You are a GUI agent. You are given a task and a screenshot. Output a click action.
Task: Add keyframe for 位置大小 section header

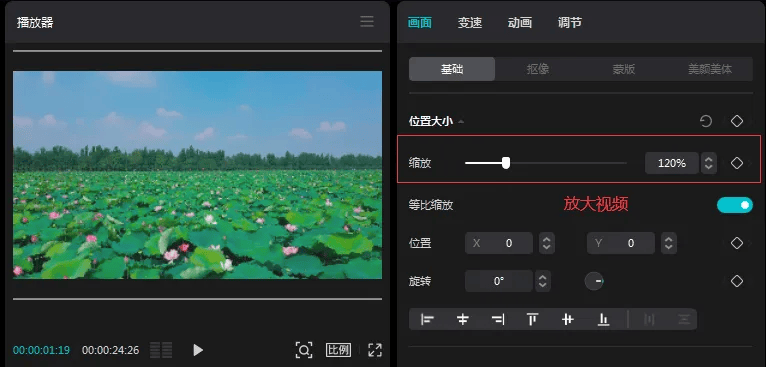[737, 121]
